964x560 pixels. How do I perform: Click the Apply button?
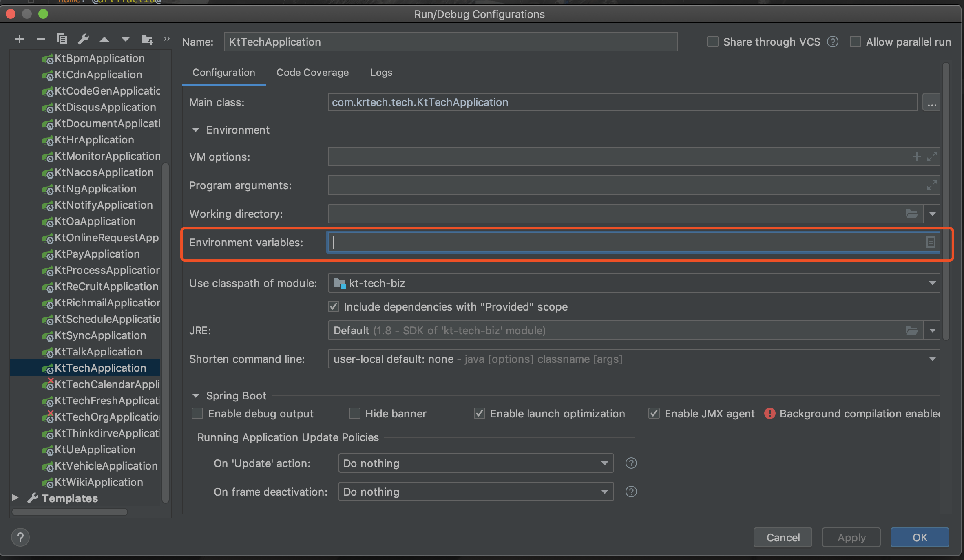click(x=851, y=537)
